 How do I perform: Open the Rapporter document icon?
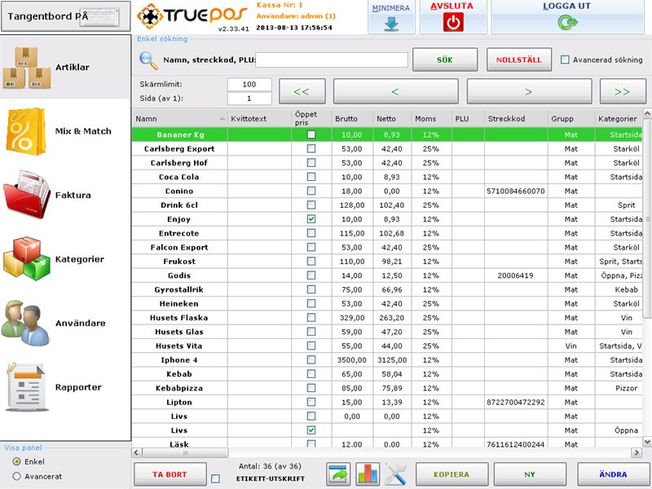coord(26,387)
